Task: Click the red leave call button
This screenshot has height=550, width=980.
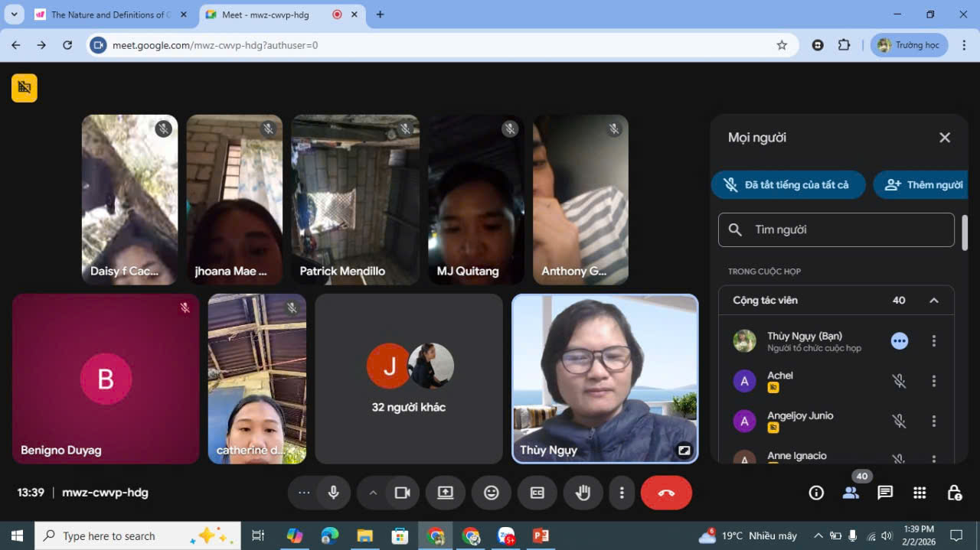Action: click(666, 493)
